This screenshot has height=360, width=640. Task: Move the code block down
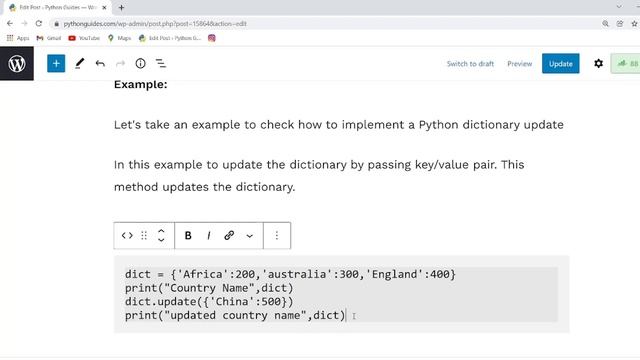161,240
